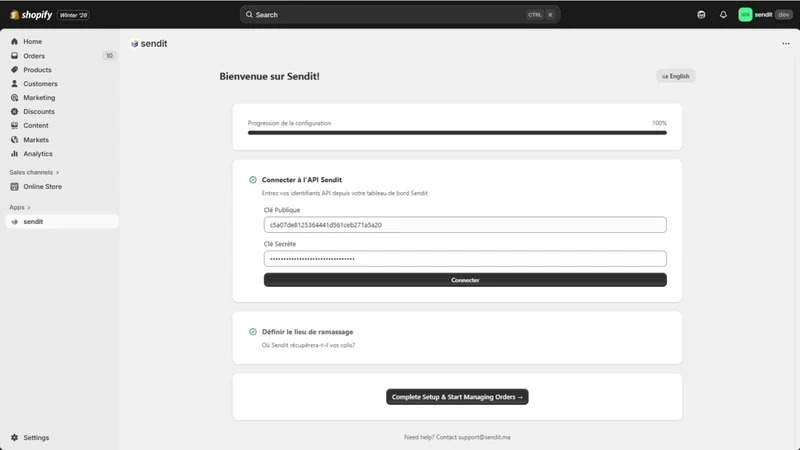
Task: Click the 100% progress value
Action: coord(659,123)
